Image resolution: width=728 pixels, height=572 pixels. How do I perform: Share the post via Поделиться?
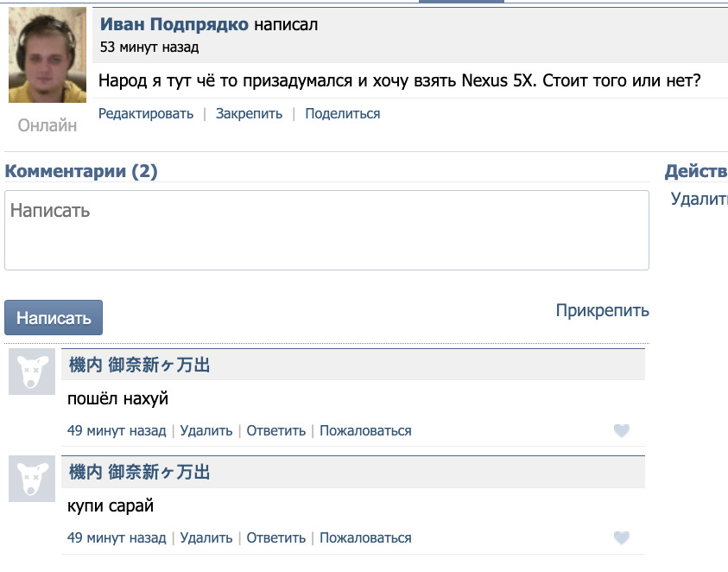[342, 113]
